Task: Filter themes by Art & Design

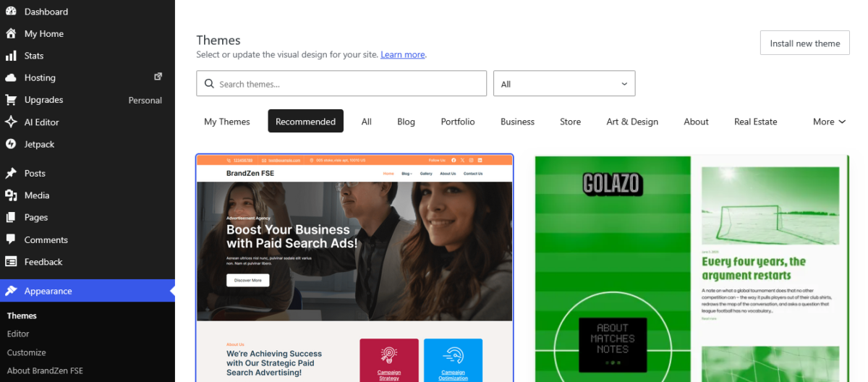Action: [632, 122]
